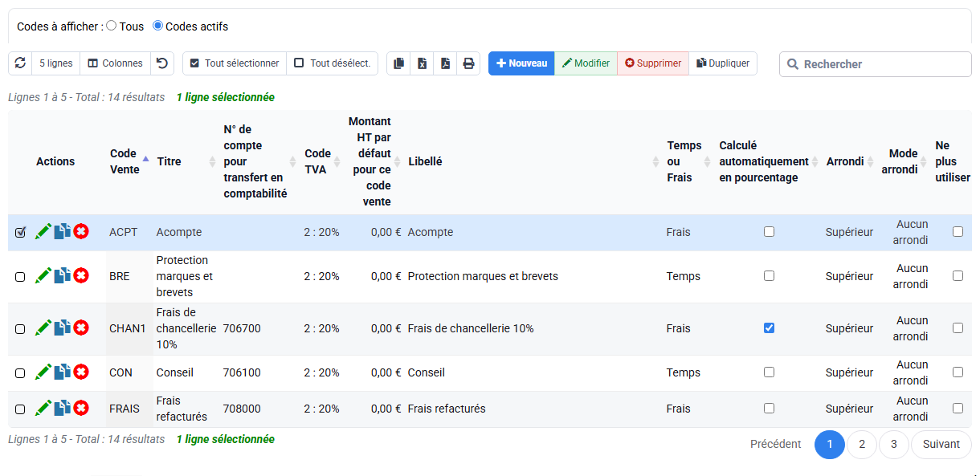
Task: Click the refresh table icon
Action: 20,63
